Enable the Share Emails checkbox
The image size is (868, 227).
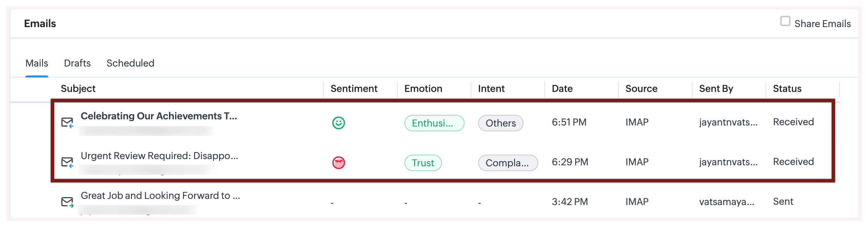[x=785, y=22]
